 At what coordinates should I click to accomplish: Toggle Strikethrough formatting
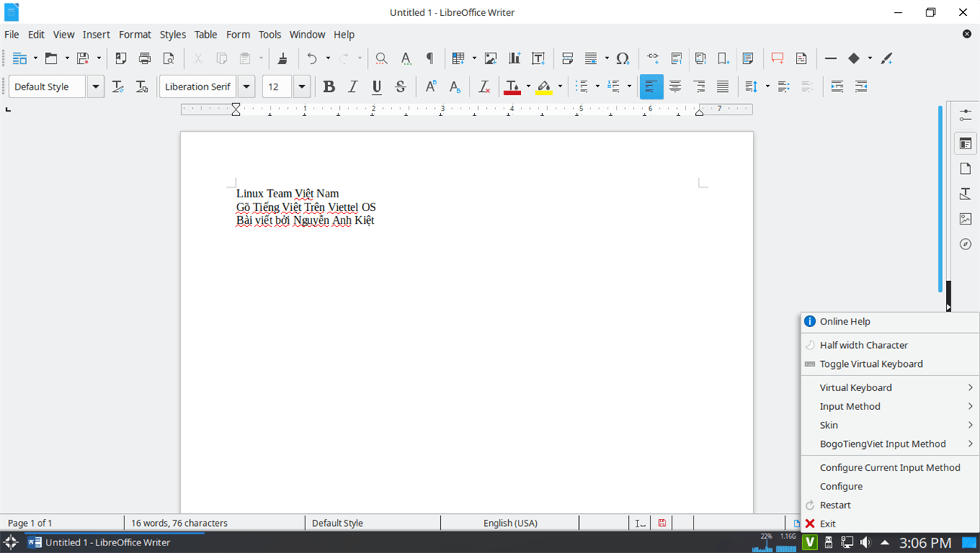pyautogui.click(x=401, y=87)
